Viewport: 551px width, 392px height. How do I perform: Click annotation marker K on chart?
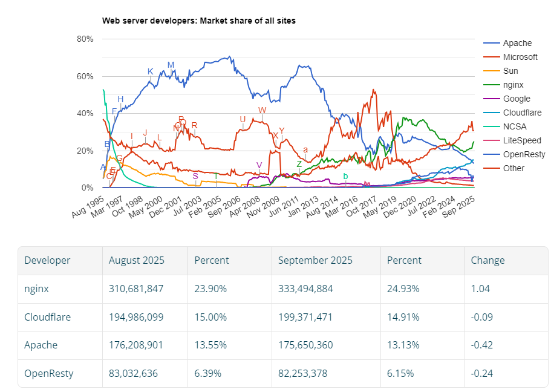151,72
